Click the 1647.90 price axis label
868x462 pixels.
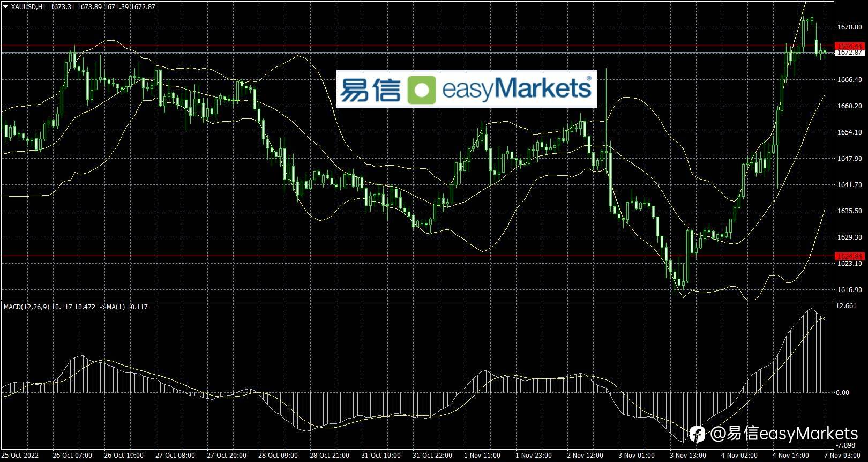tap(849, 159)
